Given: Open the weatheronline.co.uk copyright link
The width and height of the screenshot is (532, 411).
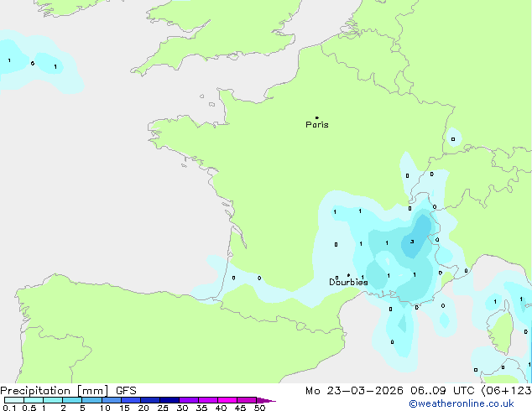Looking at the screenshot, I should [462, 403].
